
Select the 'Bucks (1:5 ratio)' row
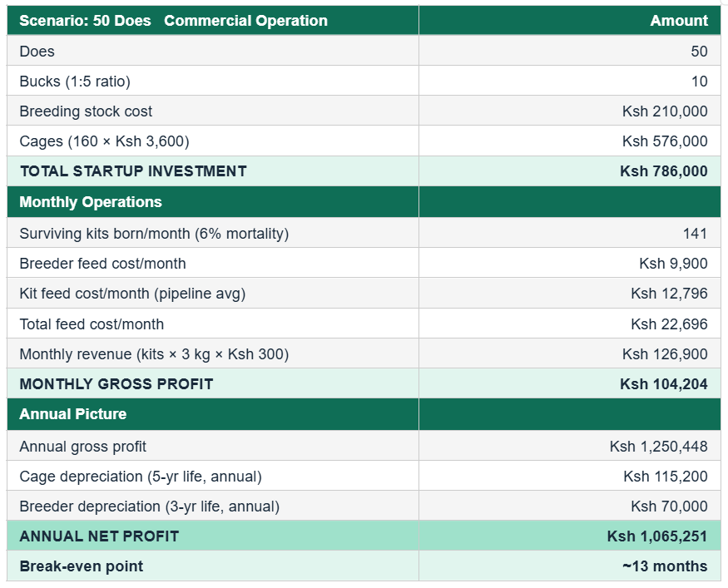point(364,81)
